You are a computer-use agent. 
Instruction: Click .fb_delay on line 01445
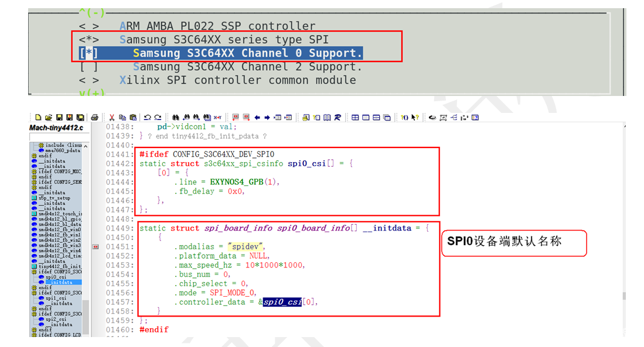[195, 191]
